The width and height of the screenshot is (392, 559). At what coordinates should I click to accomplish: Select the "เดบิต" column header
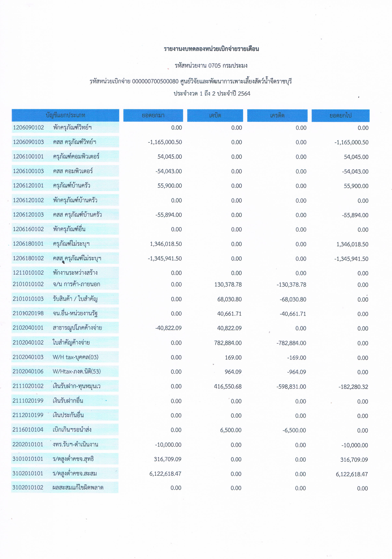pyautogui.click(x=215, y=115)
